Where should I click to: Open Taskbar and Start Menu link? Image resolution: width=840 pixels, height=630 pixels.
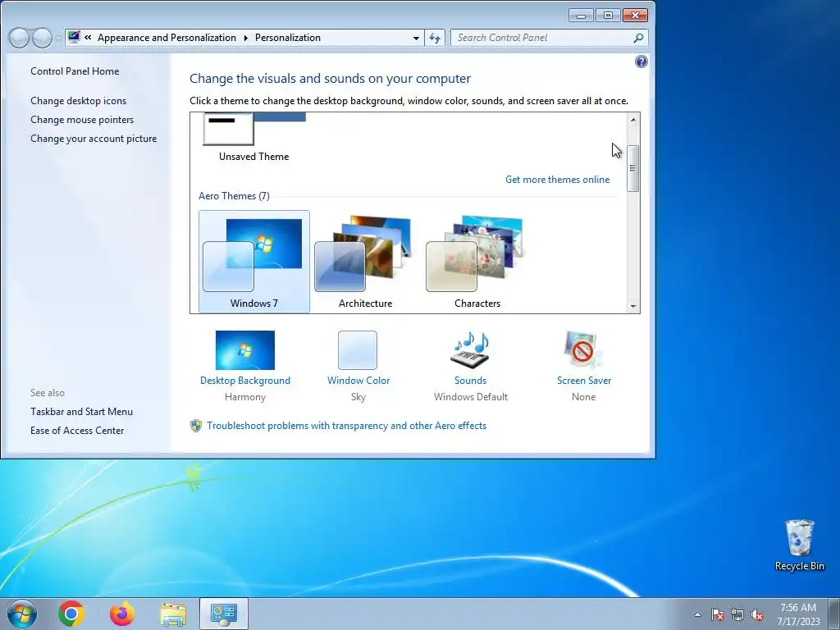(81, 412)
